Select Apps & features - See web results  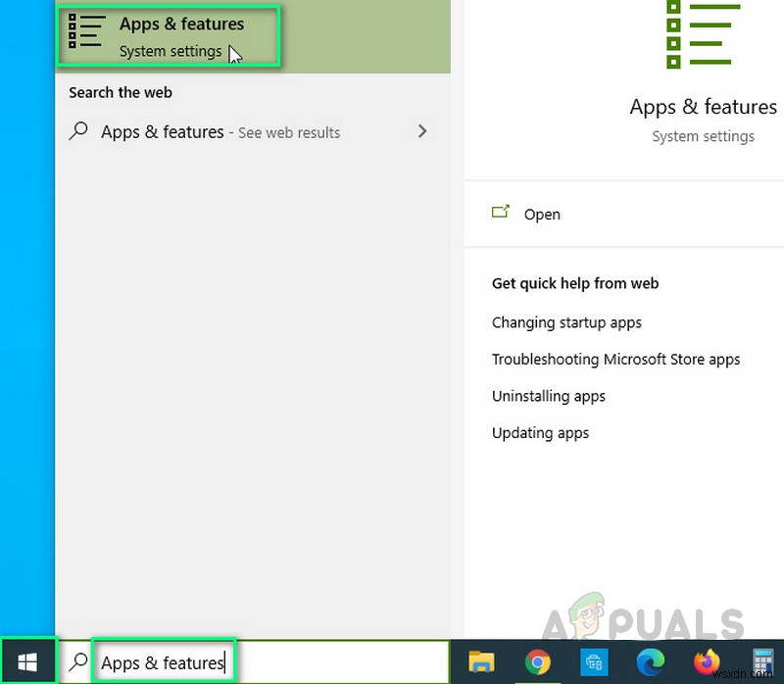253,131
